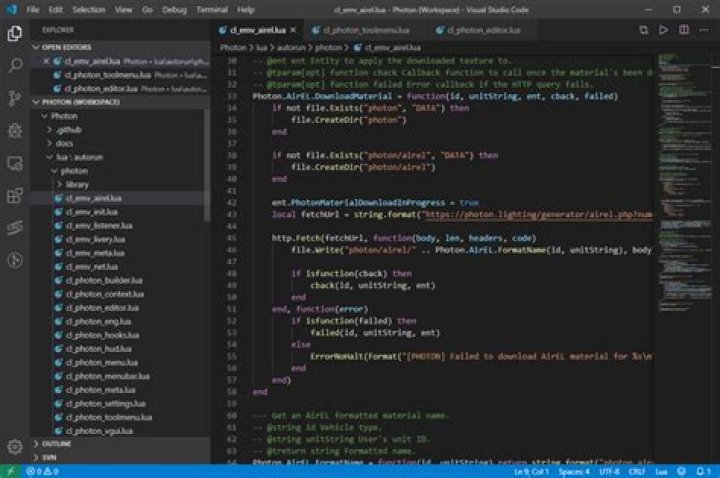Open the errors and warnings status item
The height and width of the screenshot is (478, 720).
[42, 471]
